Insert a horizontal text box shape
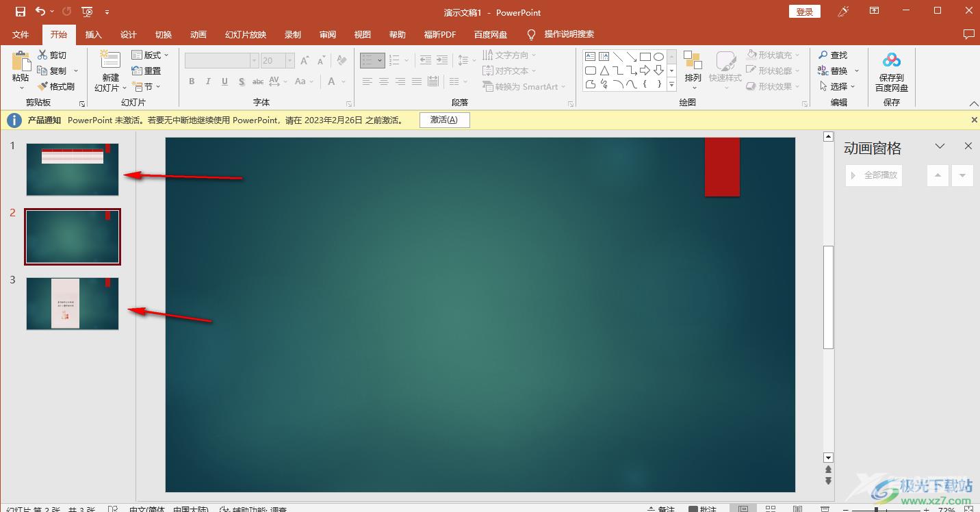The height and width of the screenshot is (512, 980). click(x=590, y=57)
